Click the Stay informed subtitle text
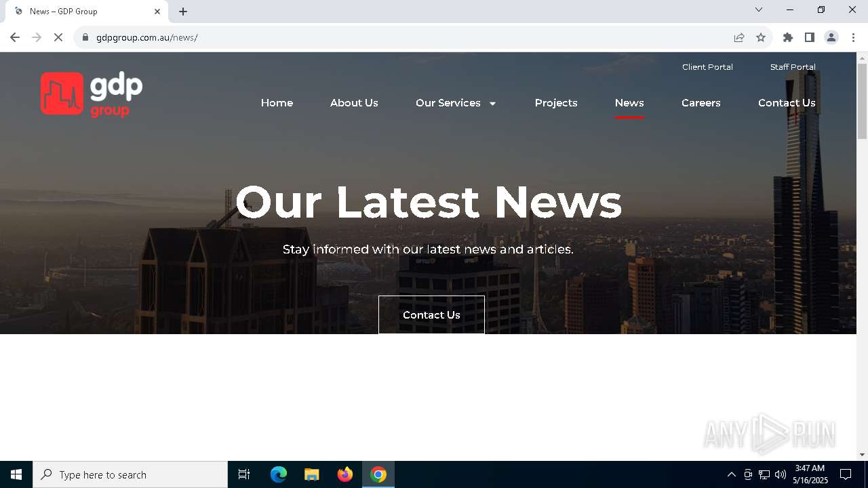This screenshot has width=868, height=488. (x=428, y=249)
